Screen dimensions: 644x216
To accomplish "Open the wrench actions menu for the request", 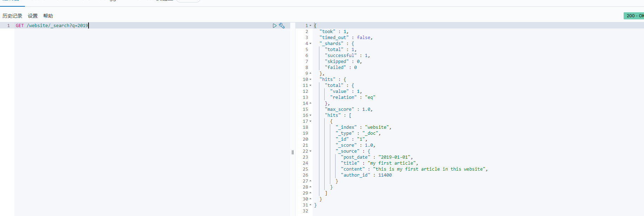I will 282,26.
